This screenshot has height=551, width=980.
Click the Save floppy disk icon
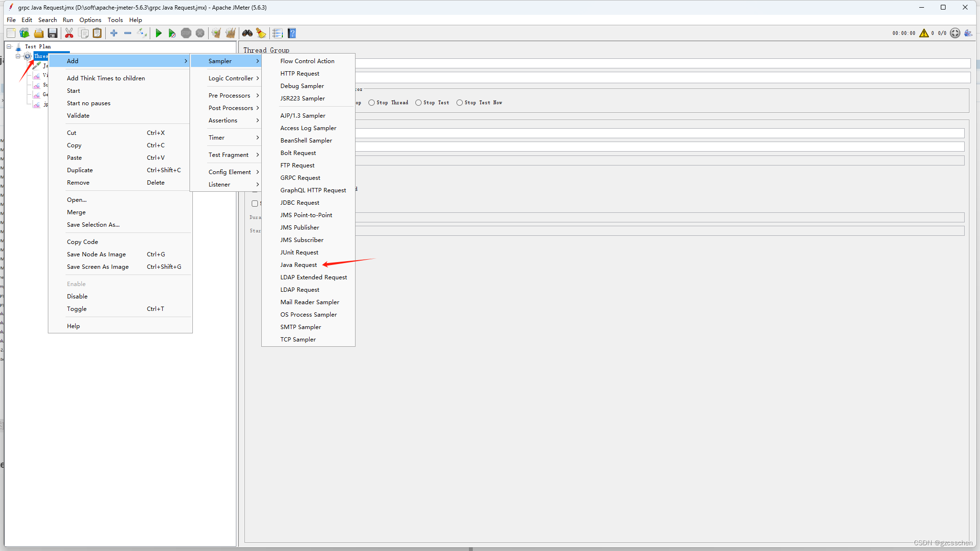(53, 33)
